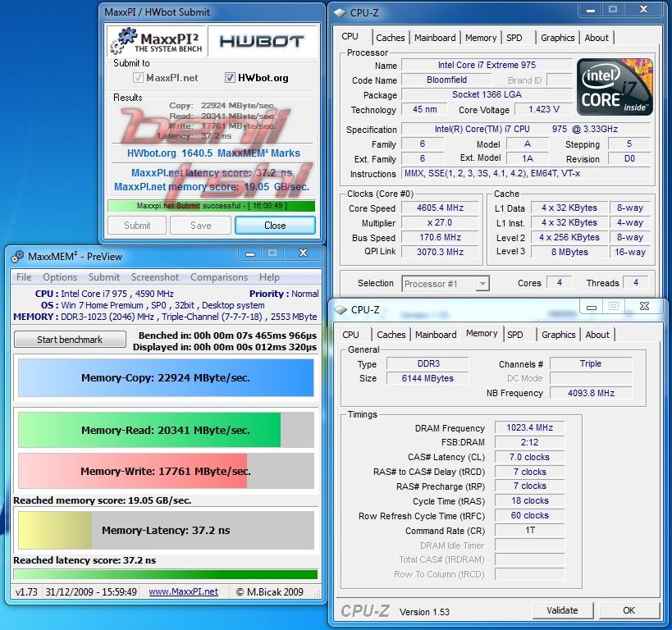
Task: Open the www.MaxxPI.net link
Action: [184, 592]
